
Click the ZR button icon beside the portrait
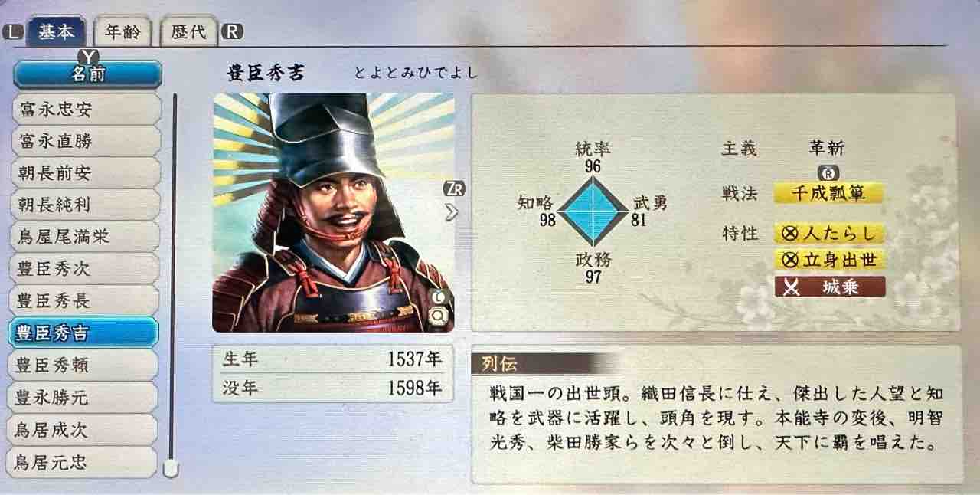coord(453,189)
